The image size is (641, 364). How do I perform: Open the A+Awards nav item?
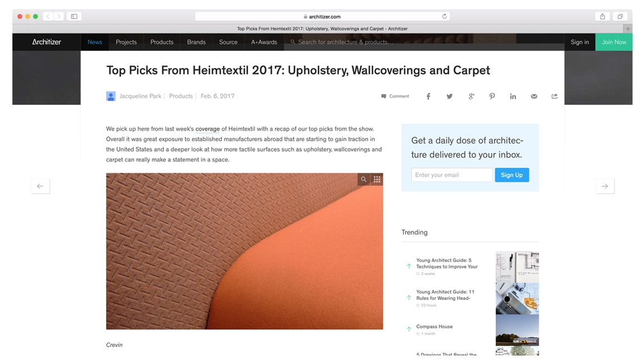tap(264, 42)
